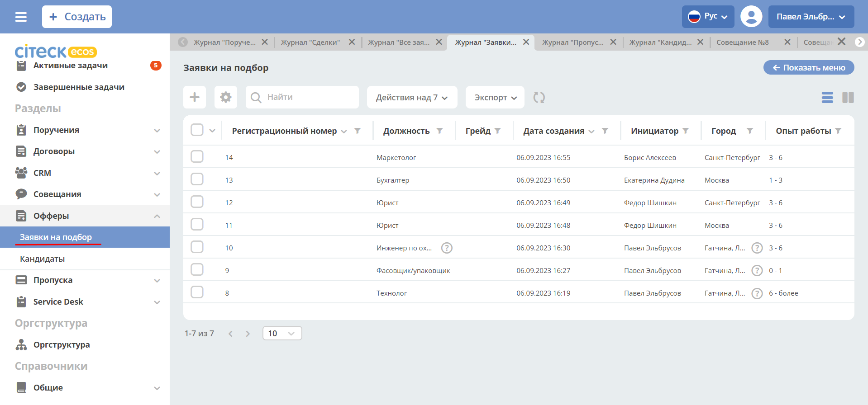Open the Павел Эльбр... user dropdown
Viewport: 868px width, 405px height.
click(x=811, y=17)
